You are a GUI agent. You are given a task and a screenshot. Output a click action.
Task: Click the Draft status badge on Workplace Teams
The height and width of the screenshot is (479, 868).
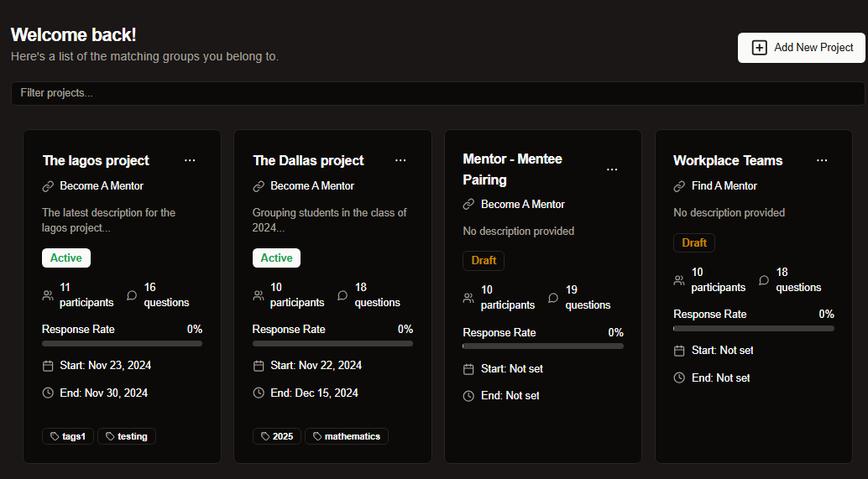693,242
